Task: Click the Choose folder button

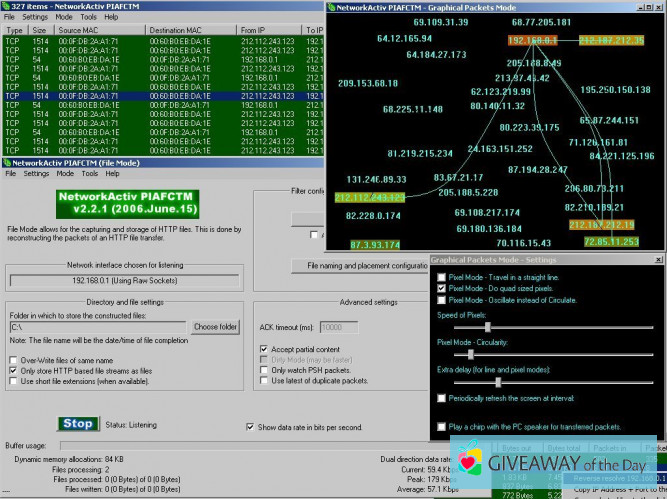Action: 215,326
